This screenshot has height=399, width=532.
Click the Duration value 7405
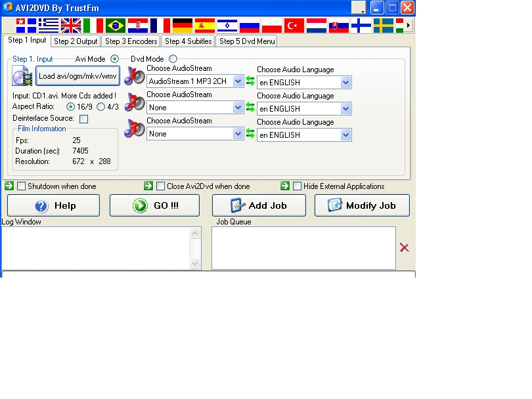[x=80, y=151]
